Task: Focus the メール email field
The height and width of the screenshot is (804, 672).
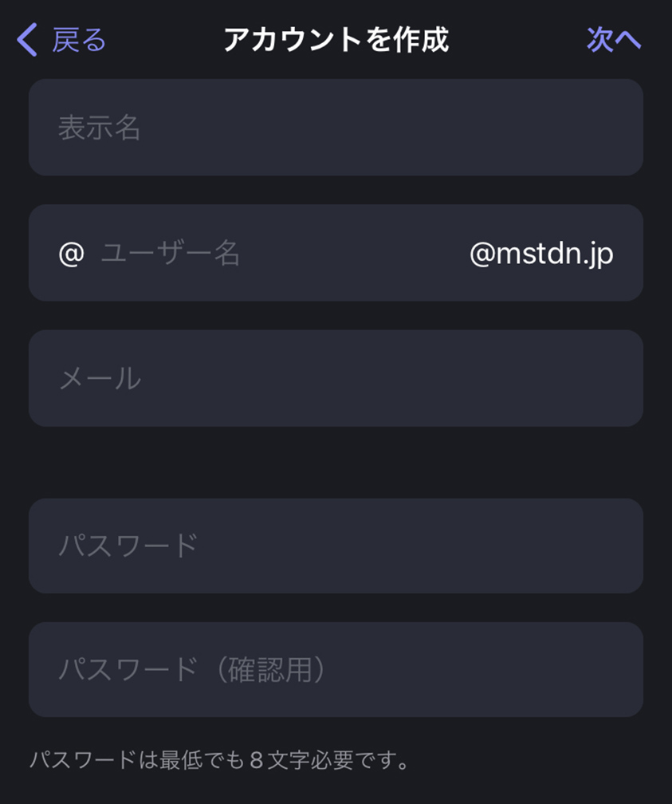Action: click(336, 378)
